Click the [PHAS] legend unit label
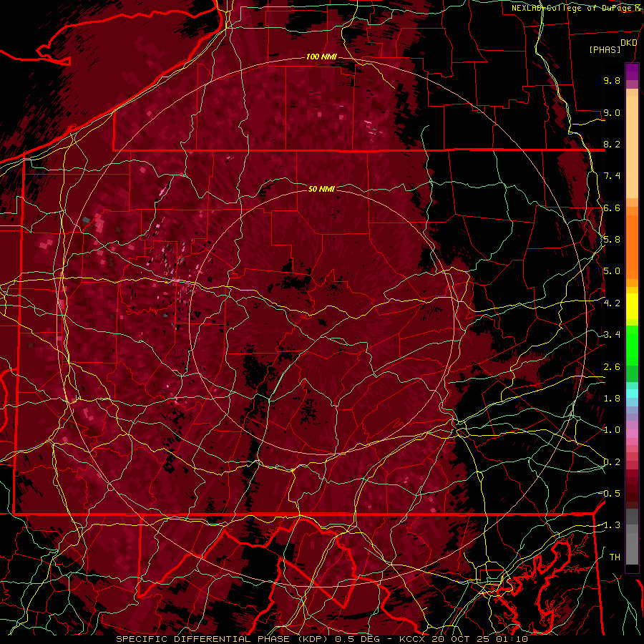This screenshot has height=644, width=644. point(605,49)
